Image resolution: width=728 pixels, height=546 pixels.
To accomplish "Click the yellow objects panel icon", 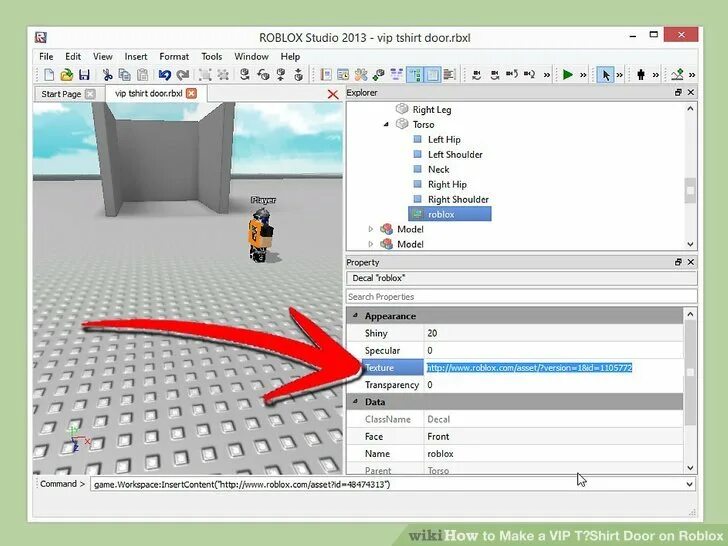I will pyautogui.click(x=361, y=74).
